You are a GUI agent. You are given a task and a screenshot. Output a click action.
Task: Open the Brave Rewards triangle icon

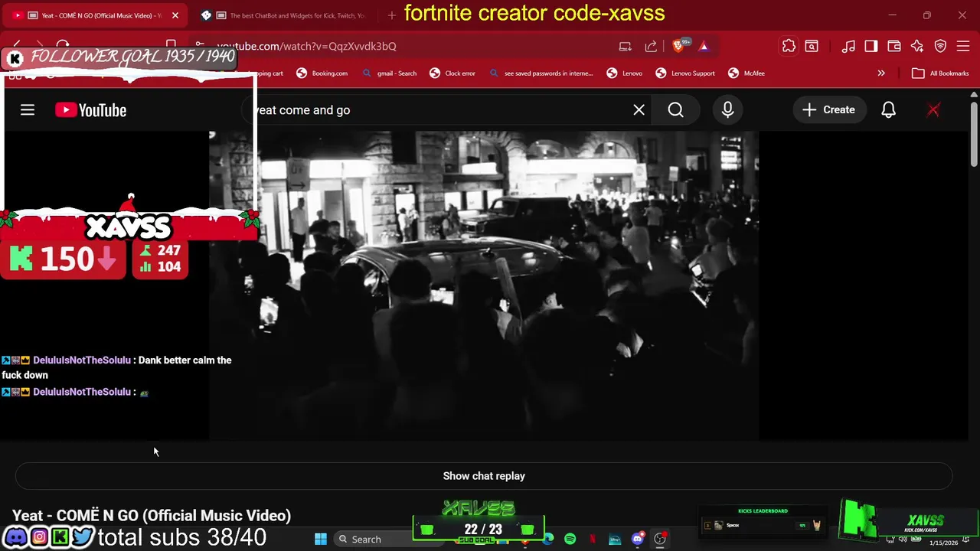pos(704,47)
